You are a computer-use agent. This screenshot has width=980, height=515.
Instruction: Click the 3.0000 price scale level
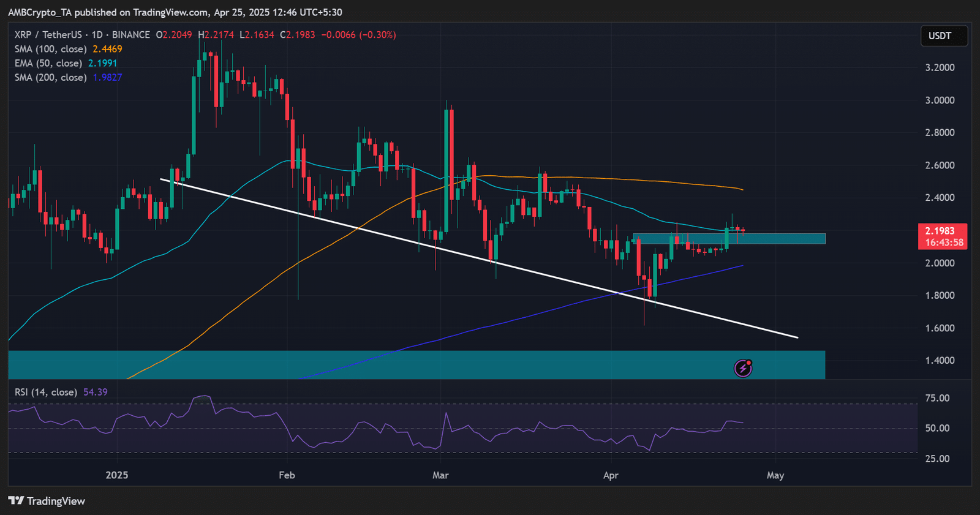(x=940, y=100)
